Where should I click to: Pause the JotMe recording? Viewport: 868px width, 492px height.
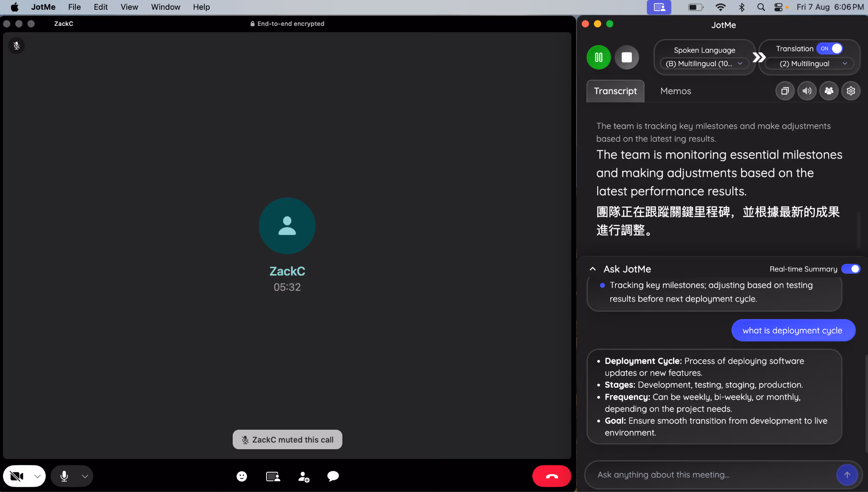point(598,57)
